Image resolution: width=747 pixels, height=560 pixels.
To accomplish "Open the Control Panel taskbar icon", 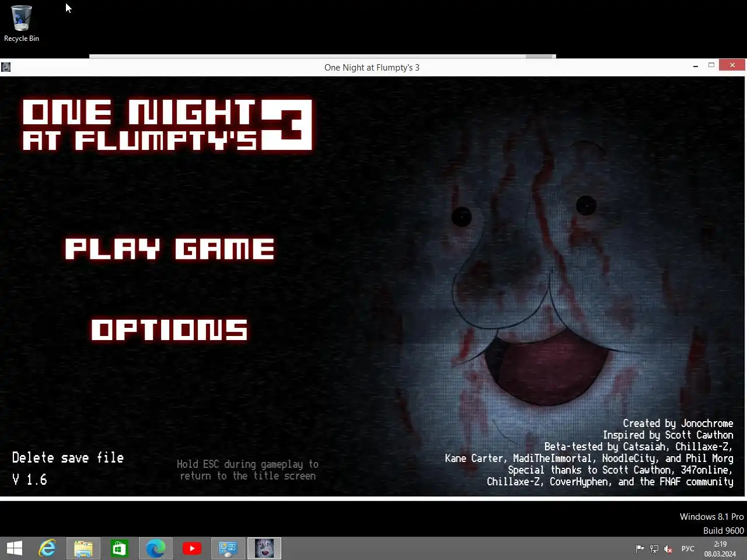I will coord(228,548).
